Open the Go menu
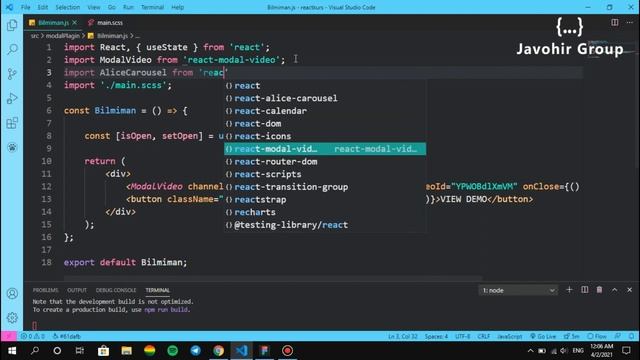Image resolution: width=640 pixels, height=360 pixels. [111, 7]
